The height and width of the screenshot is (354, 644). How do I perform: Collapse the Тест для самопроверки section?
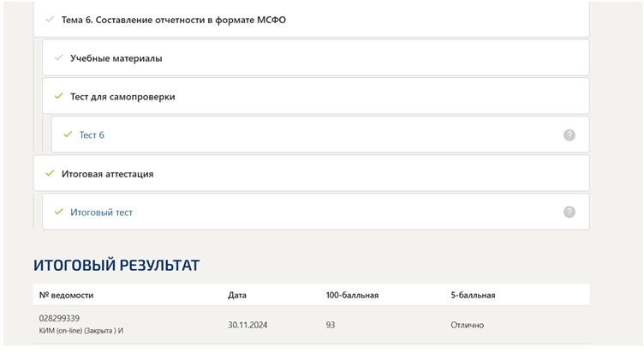pyautogui.click(x=316, y=96)
